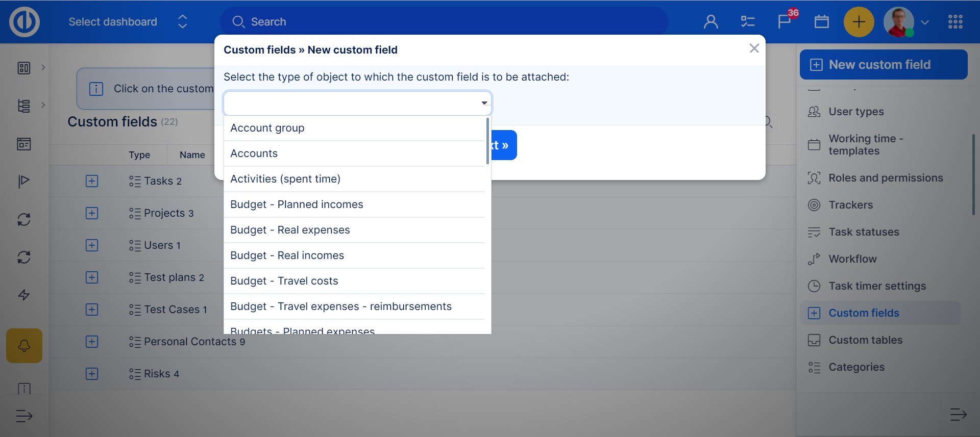Open the user profile icon in header
Viewport: 980px width, 437px height.
pyautogui.click(x=710, y=22)
